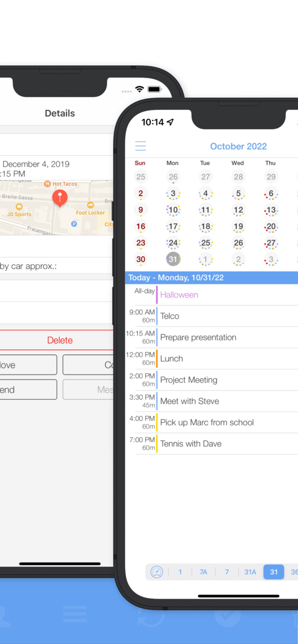298x644 pixels.
Task: Tap the Wi-Fi icon on Details phone
Action: coord(139,89)
